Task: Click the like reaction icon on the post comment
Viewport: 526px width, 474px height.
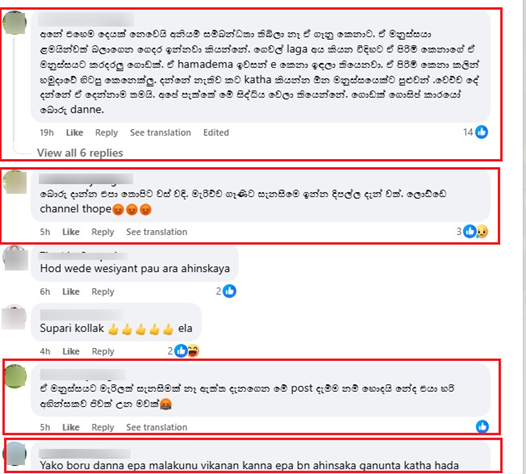Action: point(482,426)
